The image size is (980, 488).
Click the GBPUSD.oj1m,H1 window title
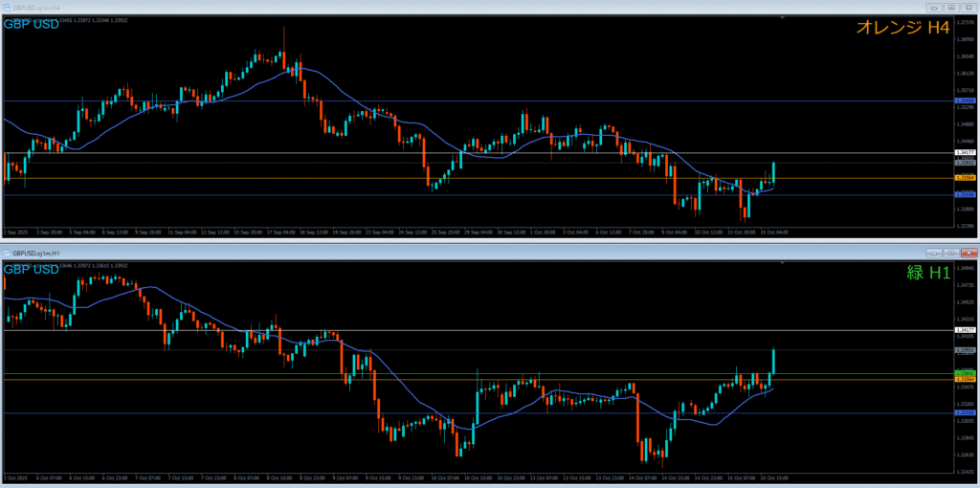click(34, 253)
